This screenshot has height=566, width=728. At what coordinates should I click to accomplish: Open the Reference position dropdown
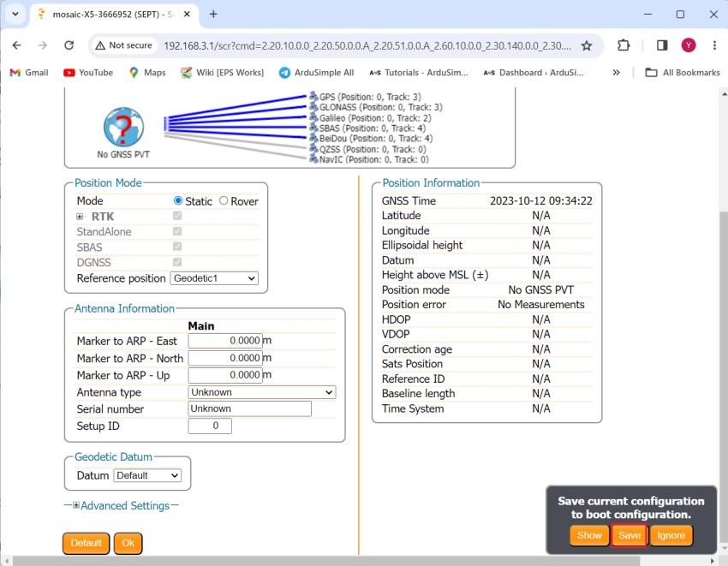[x=214, y=278]
